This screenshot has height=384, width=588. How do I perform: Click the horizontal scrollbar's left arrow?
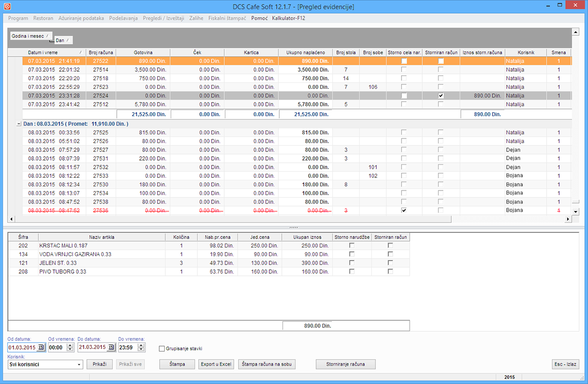[12, 219]
